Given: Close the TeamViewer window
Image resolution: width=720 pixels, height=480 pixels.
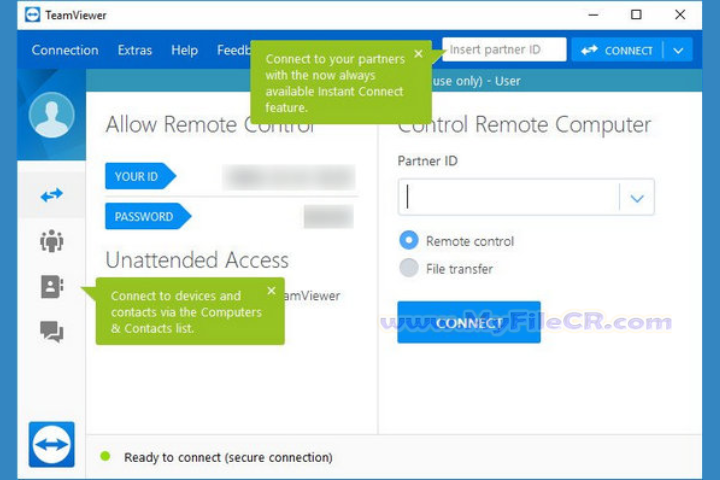Looking at the screenshot, I should (680, 15).
